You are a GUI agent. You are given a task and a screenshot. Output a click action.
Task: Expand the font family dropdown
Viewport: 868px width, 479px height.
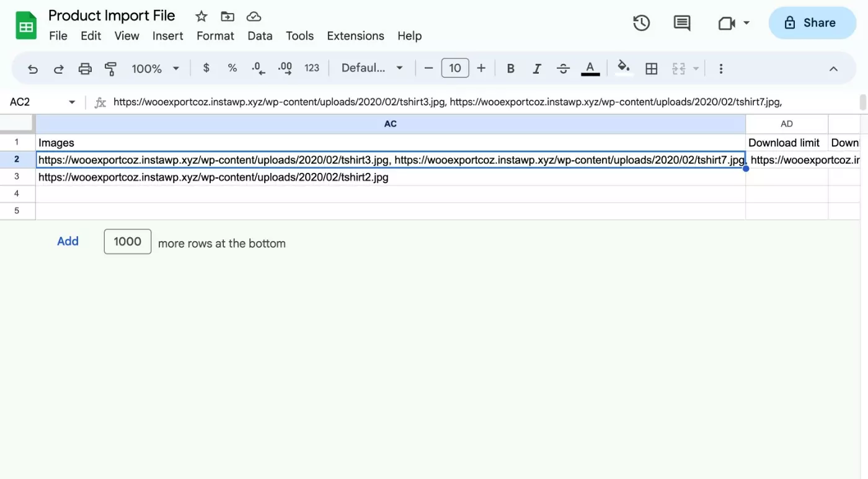point(372,68)
